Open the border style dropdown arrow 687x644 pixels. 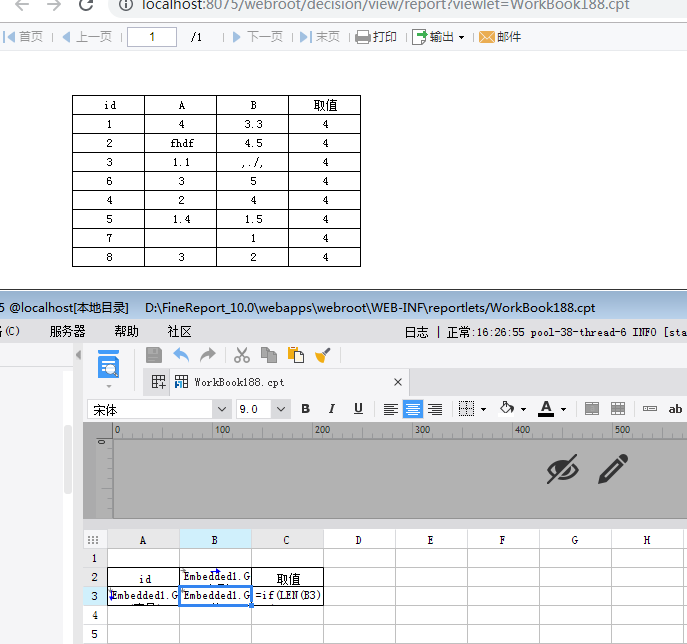(x=483, y=410)
